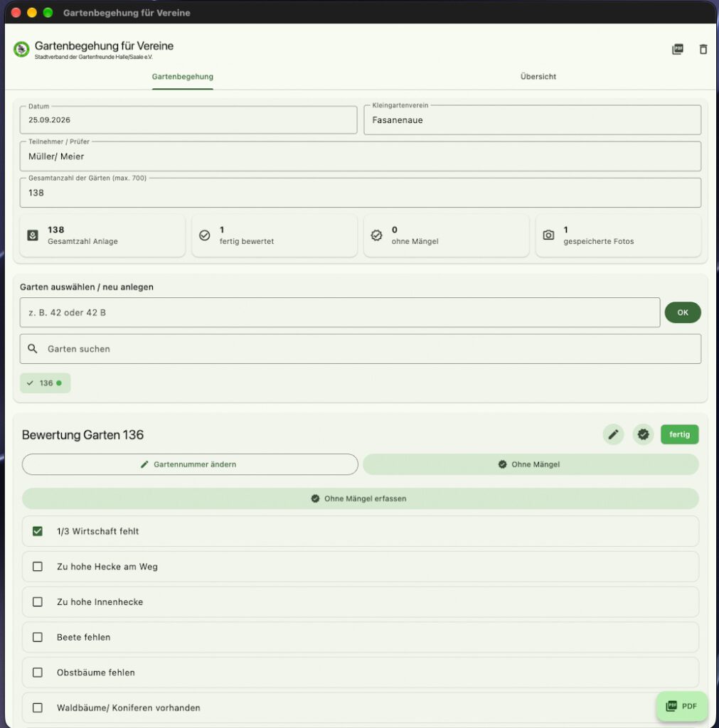719x728 pixels.
Task: Select Waldbäume/ Koniferen vorhanden checkbox
Action: 38,707
